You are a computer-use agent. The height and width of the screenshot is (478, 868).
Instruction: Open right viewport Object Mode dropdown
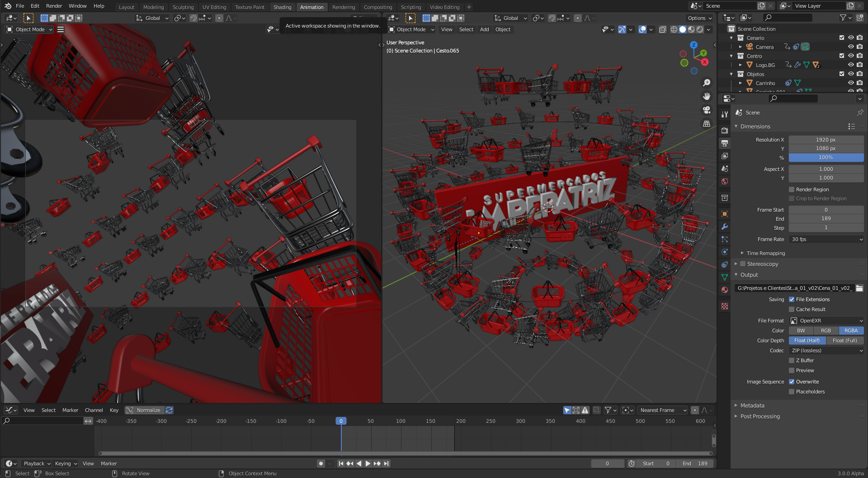[x=410, y=29]
